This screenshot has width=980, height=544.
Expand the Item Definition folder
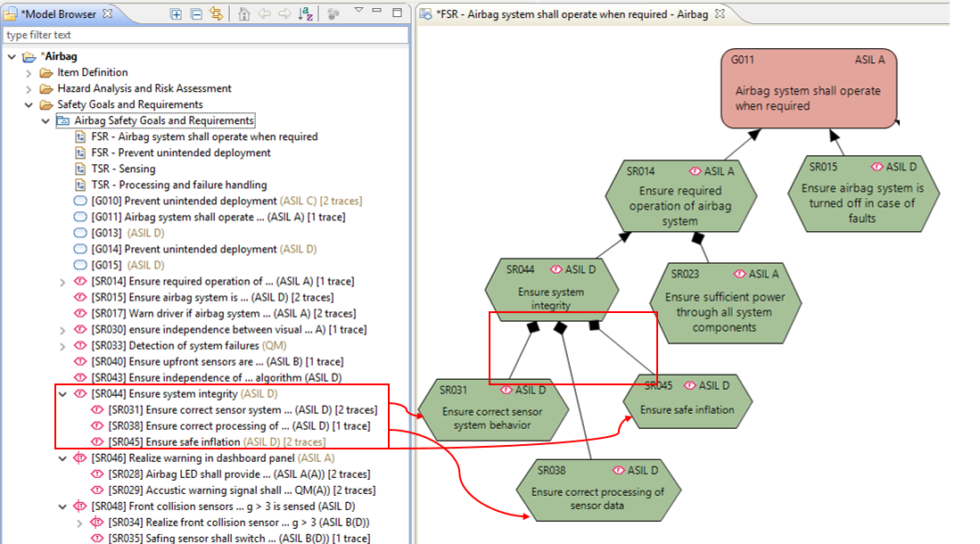pos(29,73)
